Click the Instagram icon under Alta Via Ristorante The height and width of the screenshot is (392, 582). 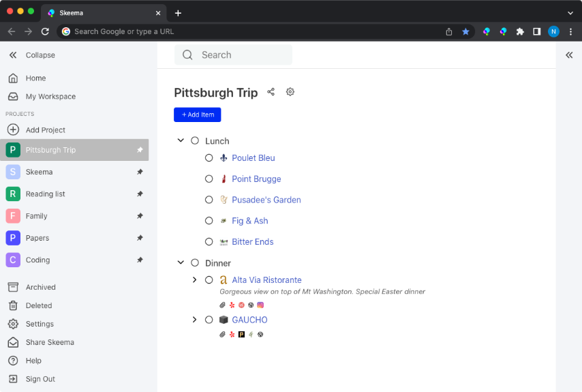(x=260, y=305)
